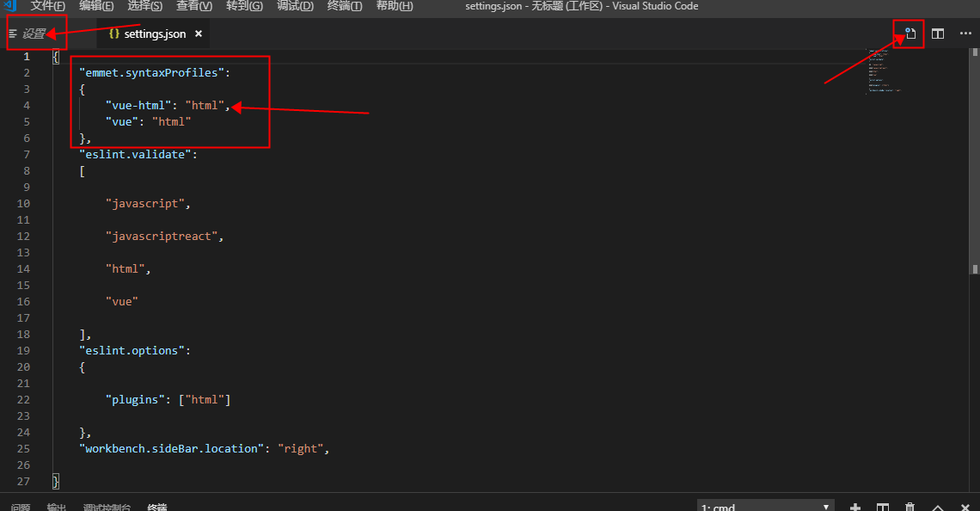
Task: Open the 选择(S) menu
Action: point(145,6)
